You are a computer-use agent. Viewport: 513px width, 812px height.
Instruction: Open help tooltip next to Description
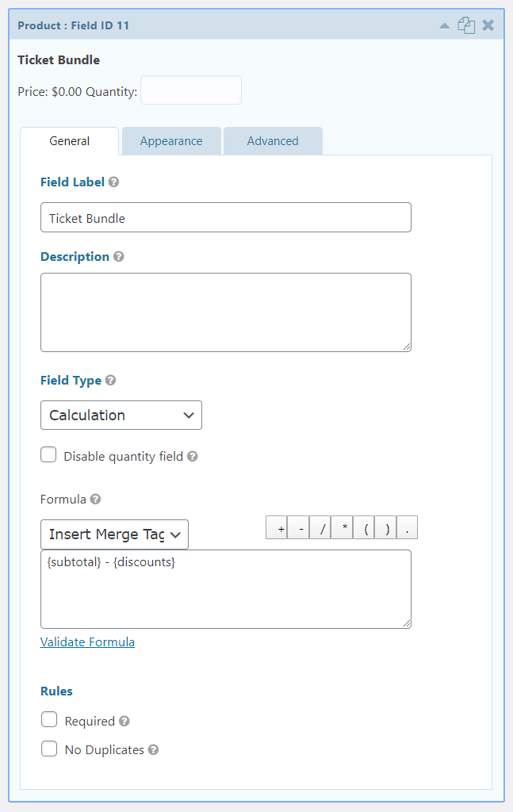(119, 256)
